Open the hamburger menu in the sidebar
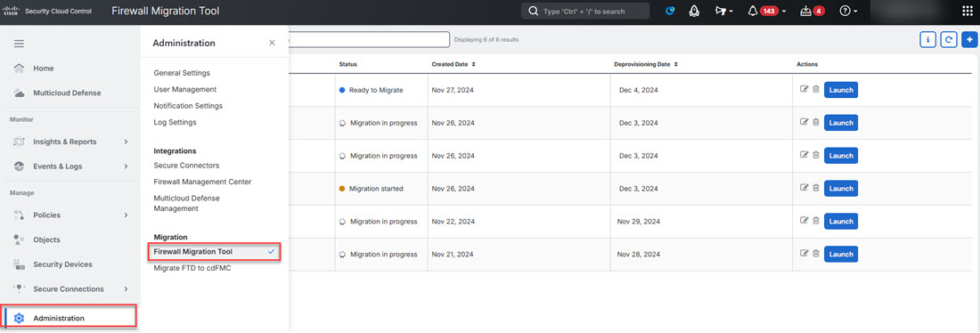 19,44
